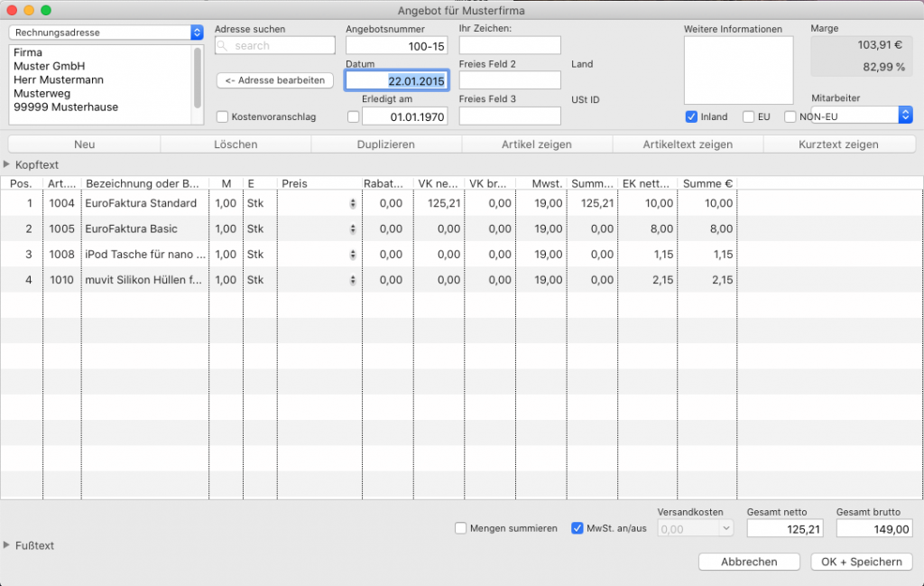
Task: Click the Weitere Informationen text area
Action: 738,70
